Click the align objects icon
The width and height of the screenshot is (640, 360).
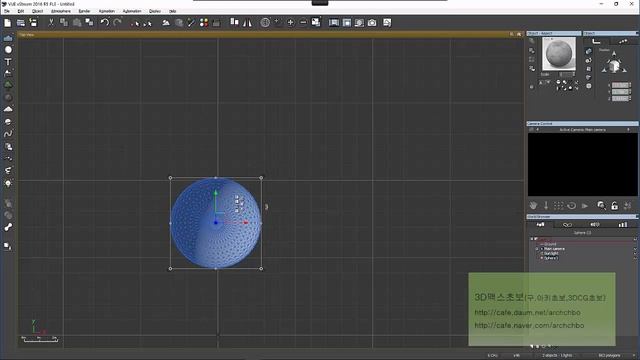234,22
